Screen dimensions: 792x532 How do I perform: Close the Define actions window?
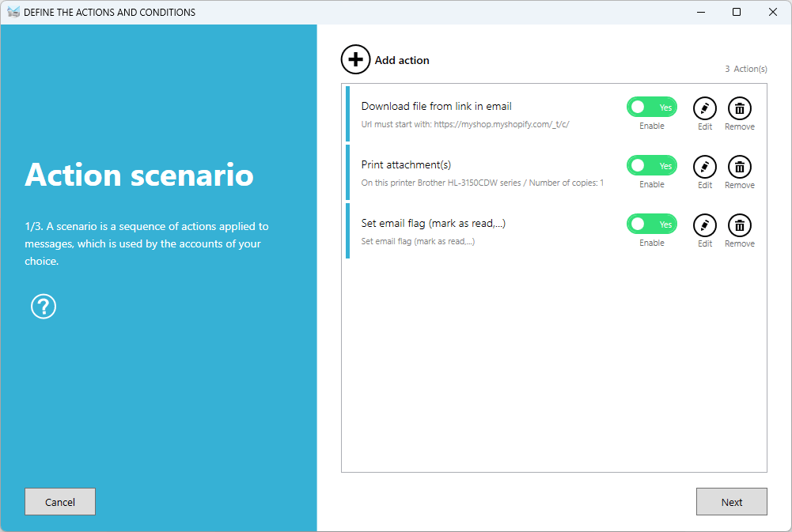tap(773, 12)
